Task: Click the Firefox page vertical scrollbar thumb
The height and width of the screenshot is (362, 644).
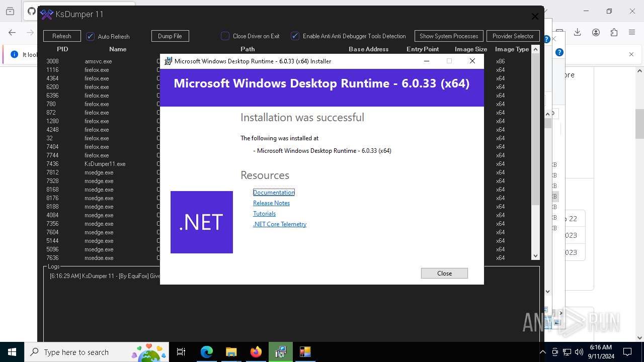Action: (639, 124)
